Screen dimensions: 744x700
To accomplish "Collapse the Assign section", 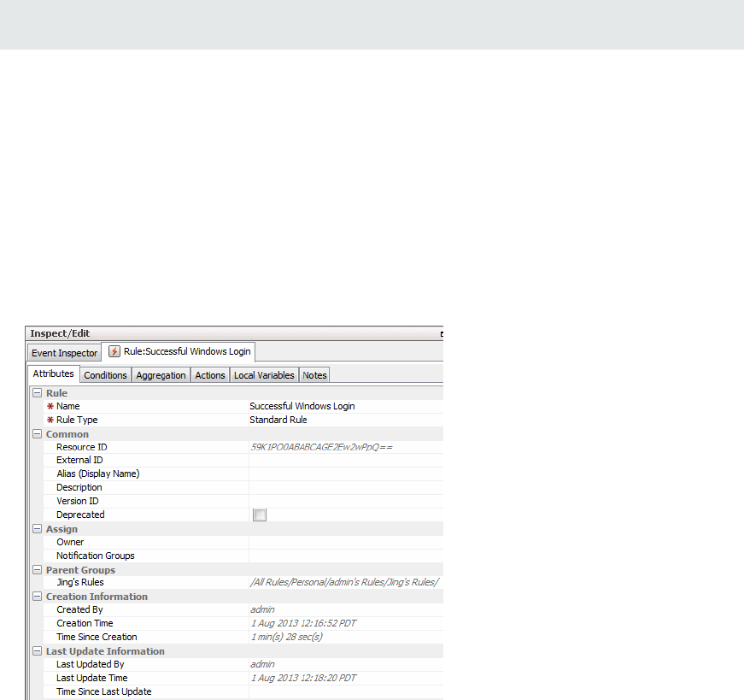I will coord(37,528).
